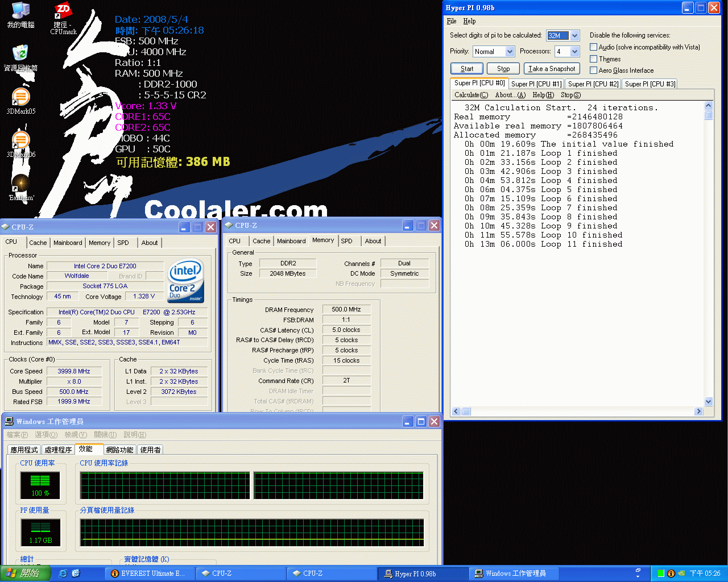Select the 資源回收筒 recycle bin icon
Viewport: 728px width, 582px height.
click(x=20, y=59)
